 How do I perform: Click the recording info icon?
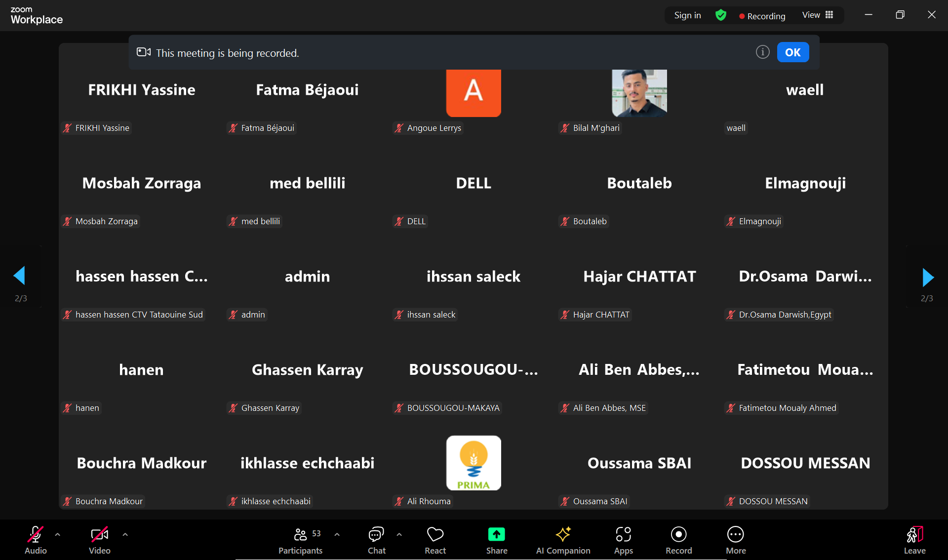[x=762, y=52]
